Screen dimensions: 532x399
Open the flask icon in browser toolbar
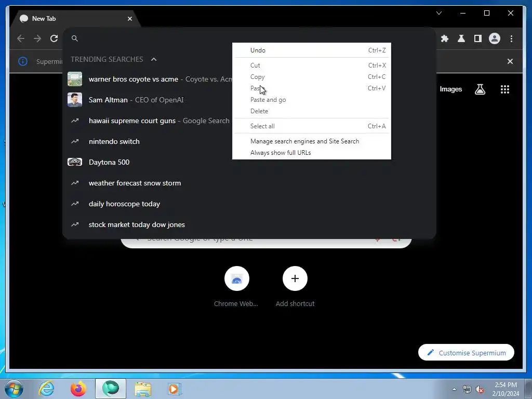461,38
